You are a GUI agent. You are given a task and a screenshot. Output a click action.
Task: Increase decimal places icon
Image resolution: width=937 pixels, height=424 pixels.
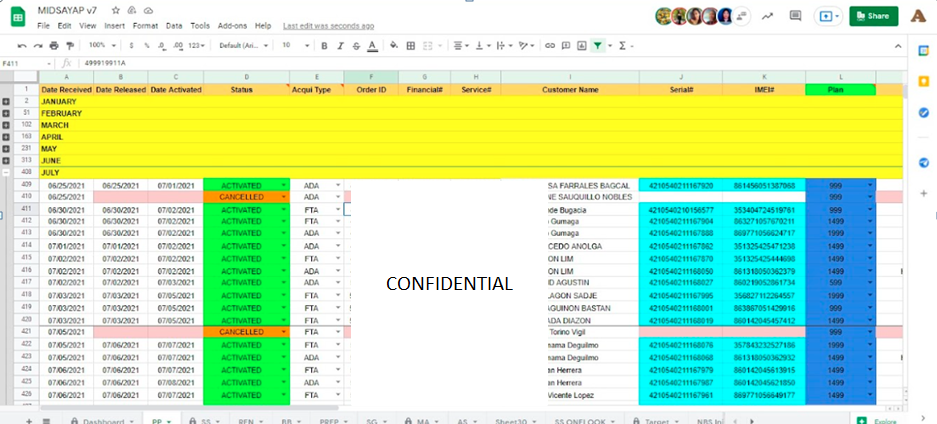point(177,45)
